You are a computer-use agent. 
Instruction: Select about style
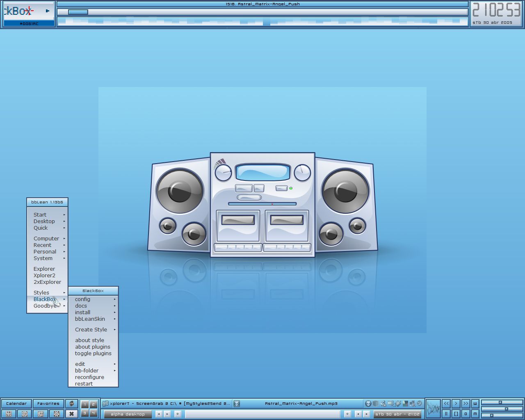(x=93, y=340)
